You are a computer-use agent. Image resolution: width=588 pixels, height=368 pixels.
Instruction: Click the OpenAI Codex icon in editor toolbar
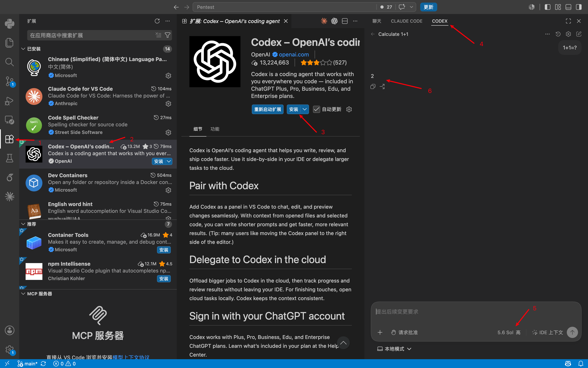point(334,21)
